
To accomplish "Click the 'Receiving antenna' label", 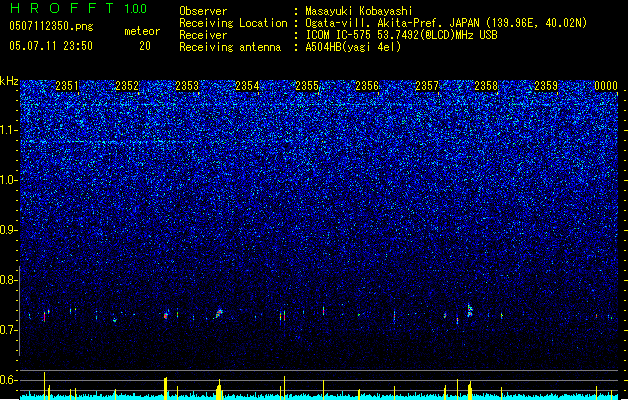I will 230,47.
